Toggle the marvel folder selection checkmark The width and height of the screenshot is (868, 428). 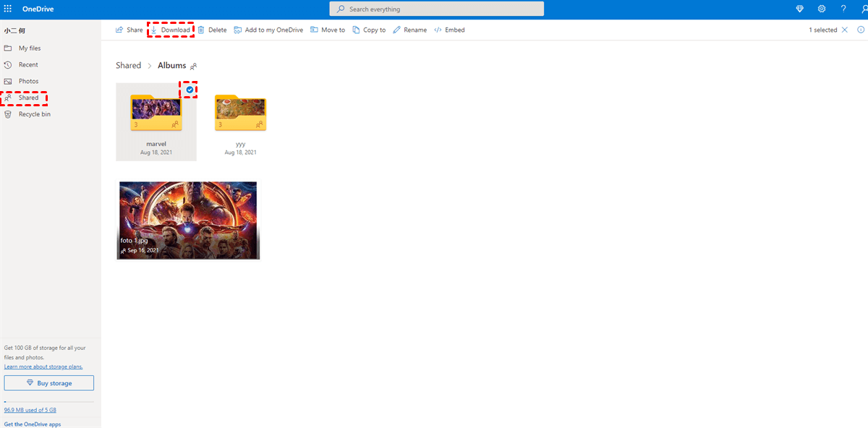190,90
